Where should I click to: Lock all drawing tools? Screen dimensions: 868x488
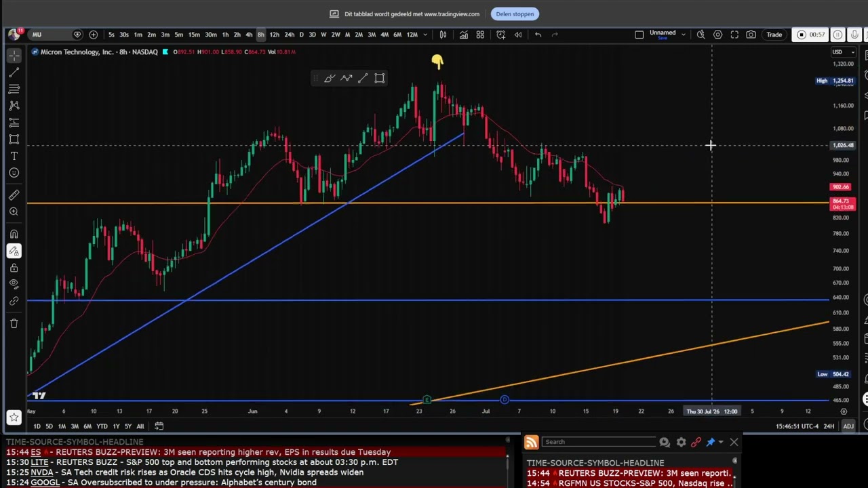tap(14, 268)
